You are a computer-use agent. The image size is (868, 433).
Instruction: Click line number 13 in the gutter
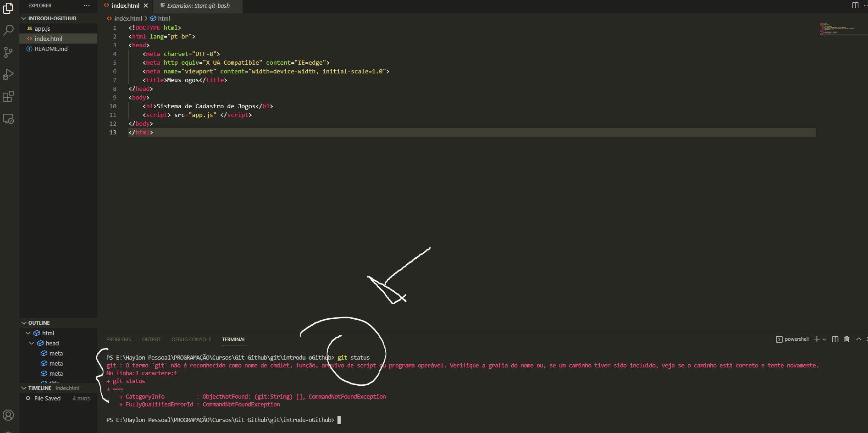coord(113,132)
